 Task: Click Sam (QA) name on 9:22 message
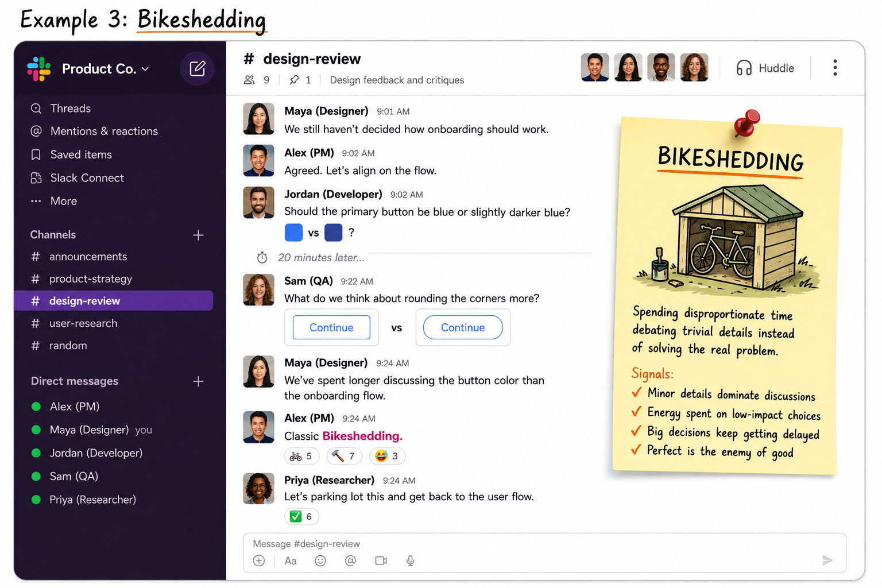[308, 281]
